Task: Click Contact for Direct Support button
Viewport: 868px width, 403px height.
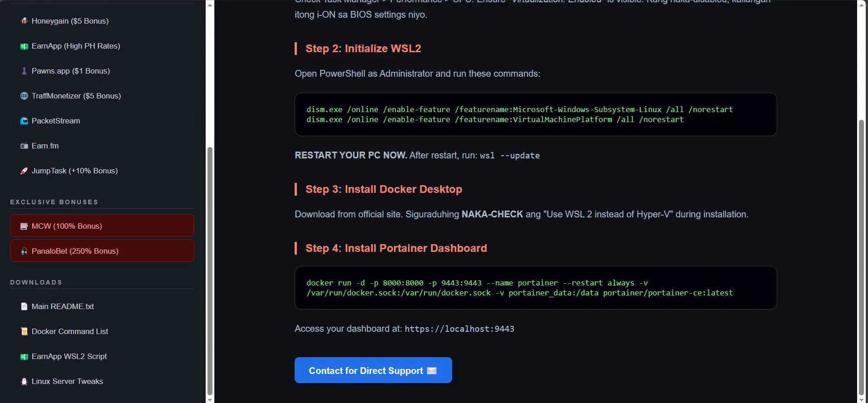Action: [373, 370]
